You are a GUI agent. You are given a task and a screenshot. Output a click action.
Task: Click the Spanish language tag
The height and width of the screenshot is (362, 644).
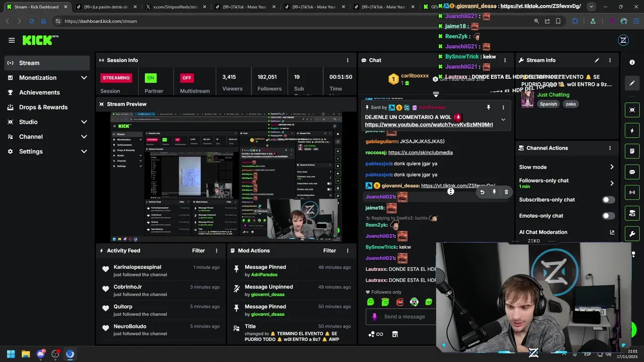tap(548, 104)
